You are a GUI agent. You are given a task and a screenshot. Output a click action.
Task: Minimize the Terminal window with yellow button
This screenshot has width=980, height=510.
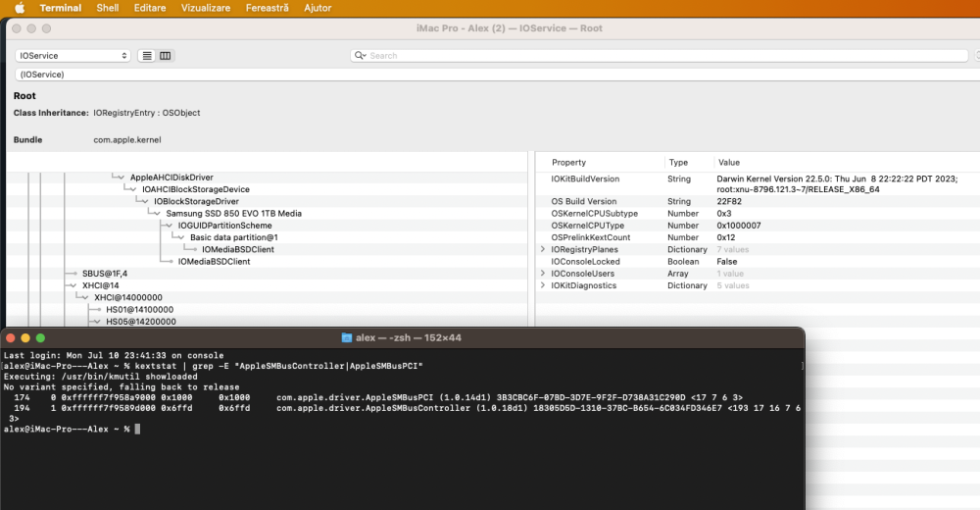pyautogui.click(x=25, y=338)
